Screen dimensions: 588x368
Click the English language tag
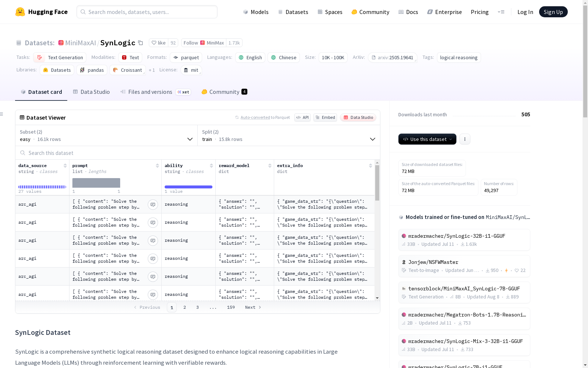pos(250,57)
